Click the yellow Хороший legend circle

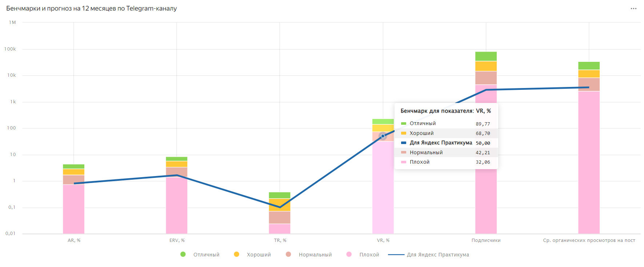coord(236,254)
